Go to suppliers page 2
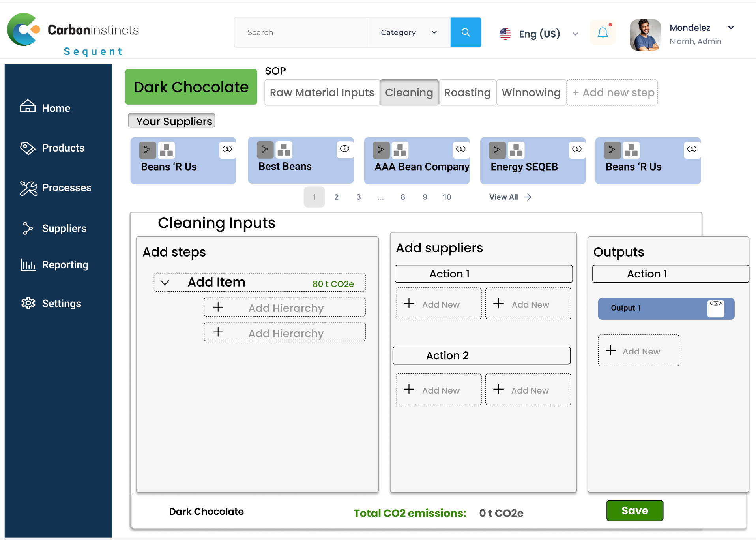This screenshot has height=540, width=756. pyautogui.click(x=337, y=197)
